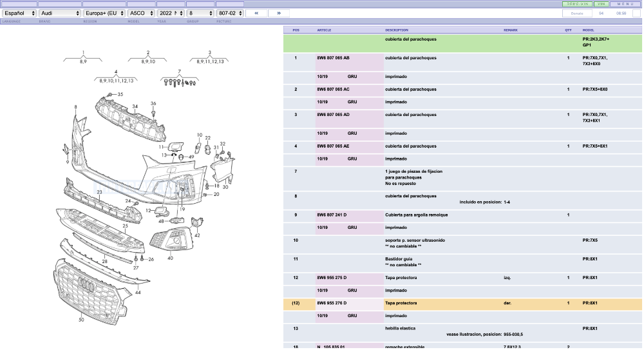Viewport: 644px width, 350px height.
Task: Click MODEL column header
Action: coord(588,30)
